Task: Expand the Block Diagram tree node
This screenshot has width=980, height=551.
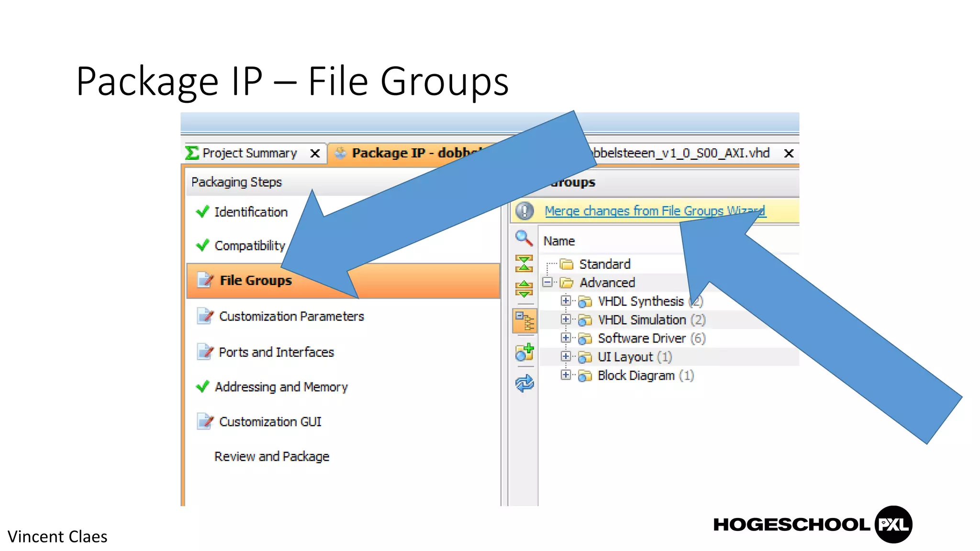Action: pos(566,375)
